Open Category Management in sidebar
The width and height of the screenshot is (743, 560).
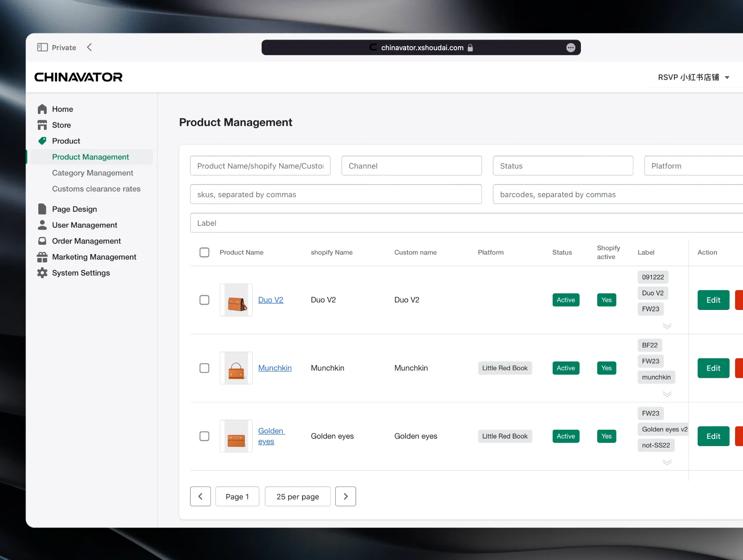(92, 173)
